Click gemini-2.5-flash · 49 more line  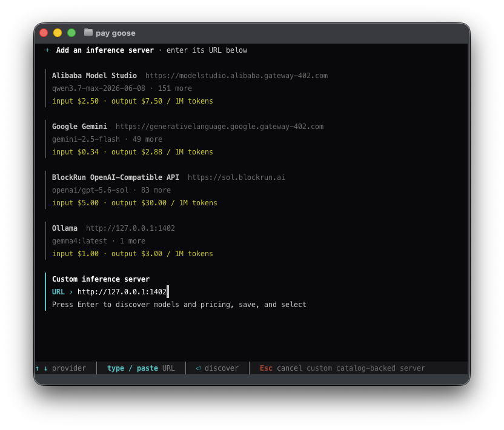(x=107, y=139)
